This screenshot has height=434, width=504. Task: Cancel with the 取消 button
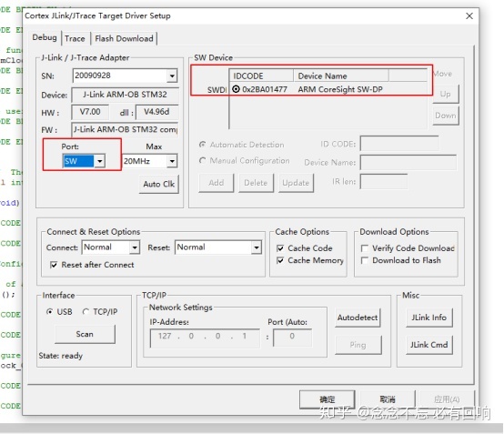(x=388, y=399)
